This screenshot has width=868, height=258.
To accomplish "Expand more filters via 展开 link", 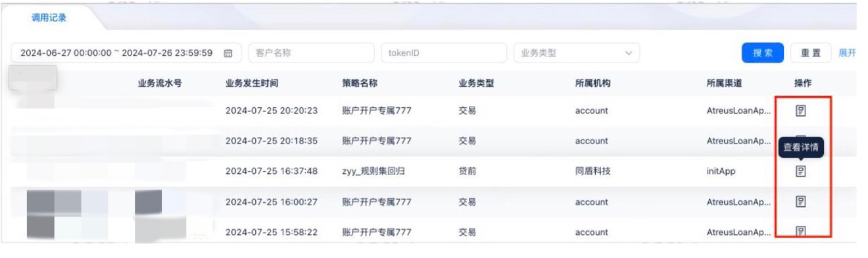I will click(847, 53).
